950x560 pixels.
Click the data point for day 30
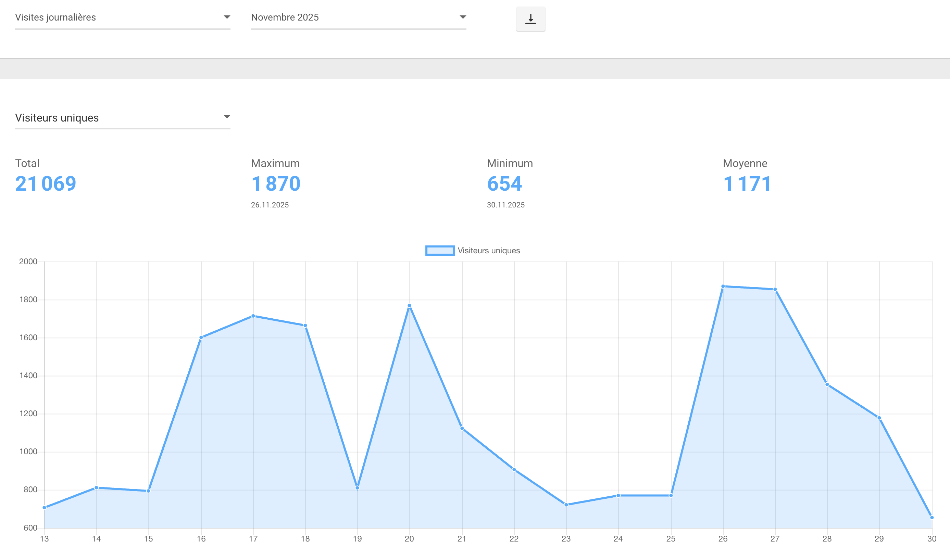tap(932, 518)
